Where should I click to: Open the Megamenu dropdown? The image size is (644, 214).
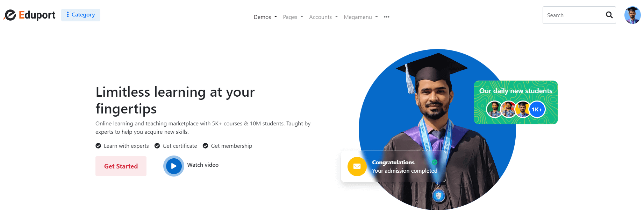click(x=361, y=17)
